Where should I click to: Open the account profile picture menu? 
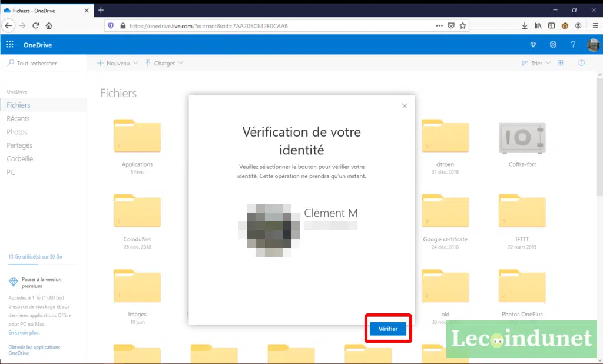(593, 45)
